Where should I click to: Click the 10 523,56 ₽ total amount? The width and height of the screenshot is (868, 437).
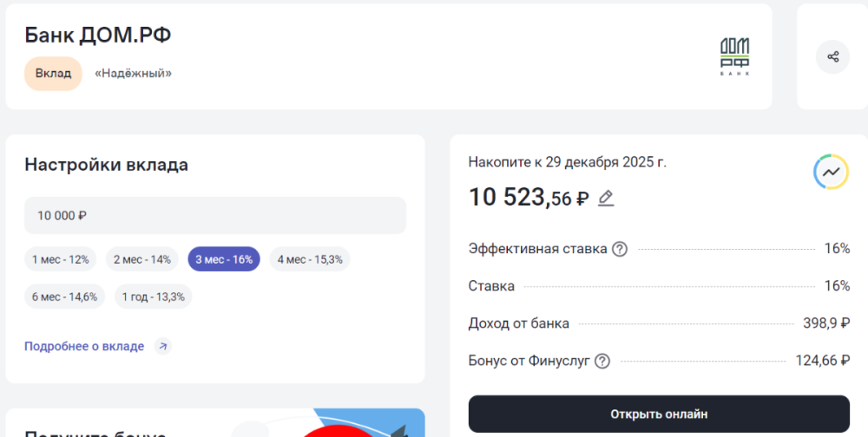click(529, 198)
